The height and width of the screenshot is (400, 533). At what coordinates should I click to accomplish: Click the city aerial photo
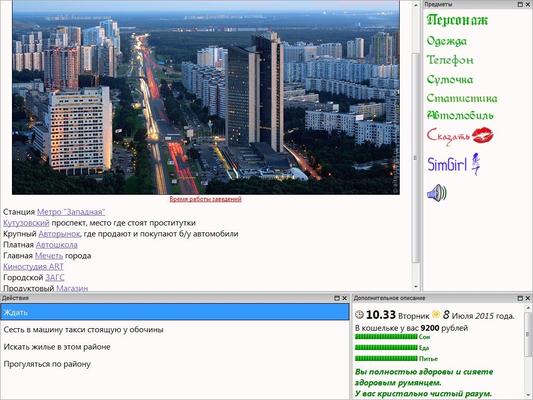pos(206,98)
